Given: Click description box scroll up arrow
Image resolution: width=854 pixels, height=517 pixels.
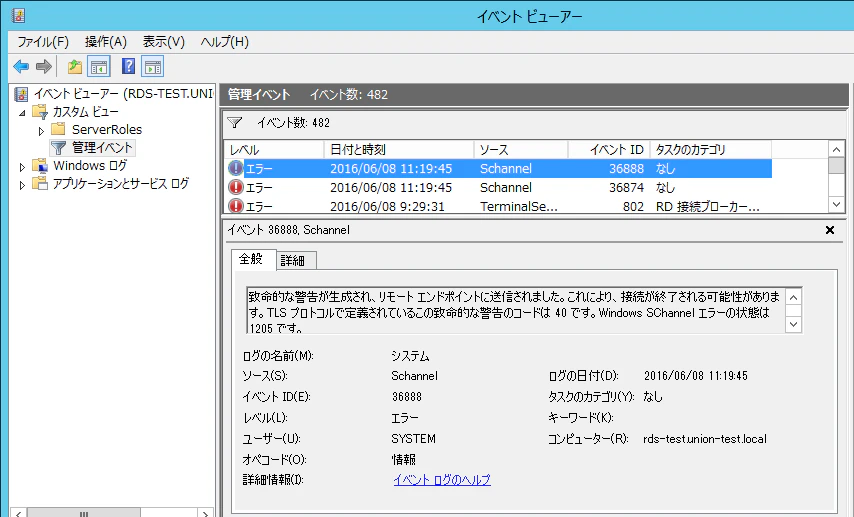Looking at the screenshot, I should point(794,297).
